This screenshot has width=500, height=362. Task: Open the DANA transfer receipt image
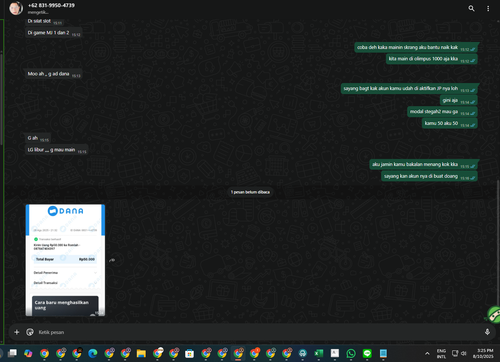tap(65, 260)
